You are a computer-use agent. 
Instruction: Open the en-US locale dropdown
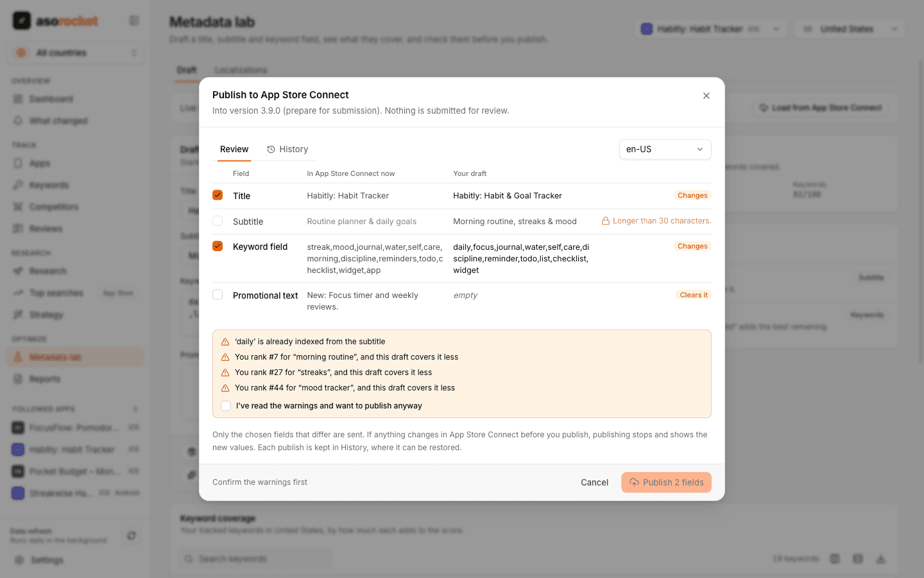pos(665,149)
